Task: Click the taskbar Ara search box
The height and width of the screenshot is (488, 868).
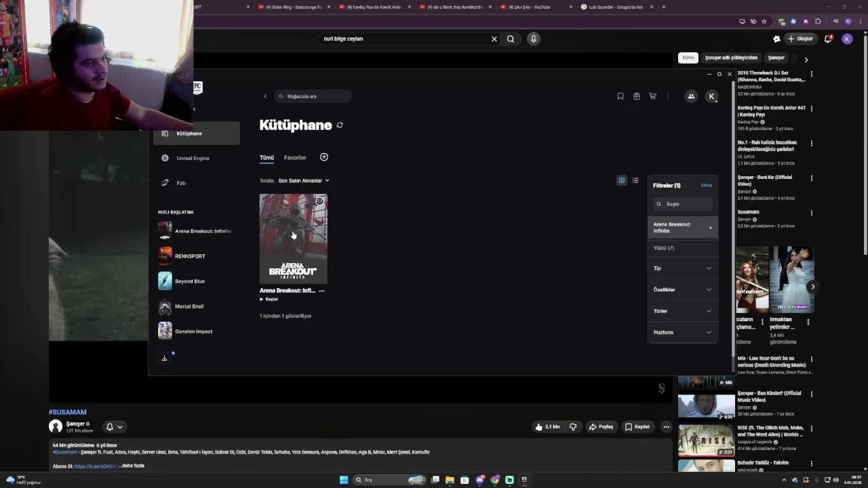Action: pyautogui.click(x=389, y=480)
